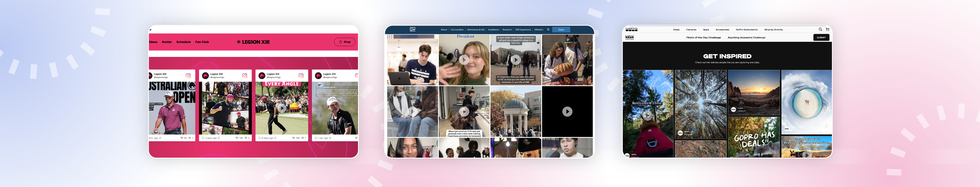Switch to Photo of the Day Challenge
The height and width of the screenshot is (187, 980).
(703, 37)
